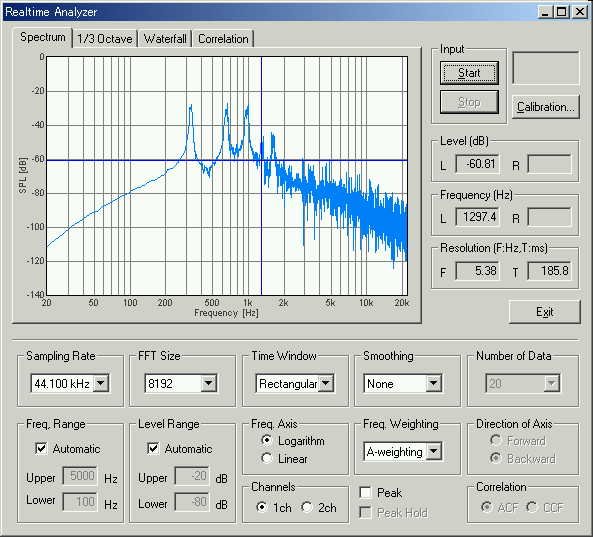Click the spectrum graph at the crosshair
The height and width of the screenshot is (537, 593).
(261, 160)
